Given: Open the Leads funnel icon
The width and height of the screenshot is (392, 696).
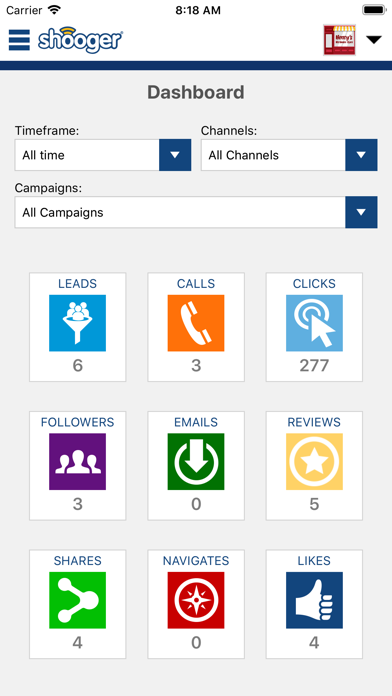Looking at the screenshot, I should click(x=77, y=323).
